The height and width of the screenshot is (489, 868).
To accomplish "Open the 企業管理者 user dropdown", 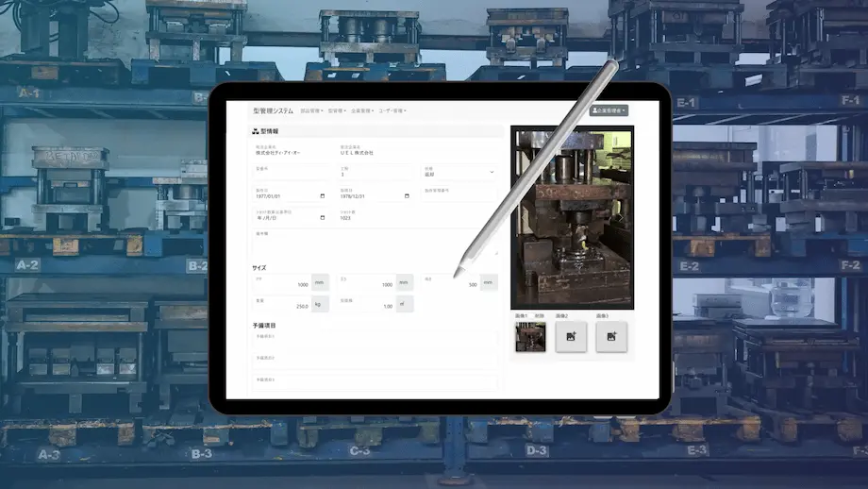I will tap(608, 110).
